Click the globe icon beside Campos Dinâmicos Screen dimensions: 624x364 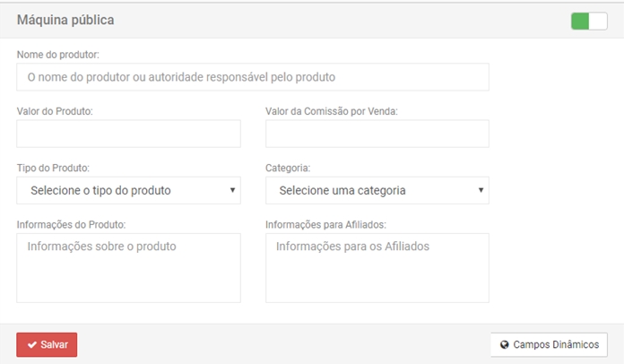coord(505,345)
